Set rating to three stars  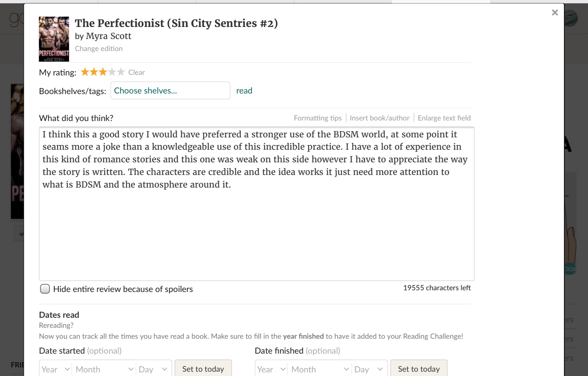pos(103,72)
